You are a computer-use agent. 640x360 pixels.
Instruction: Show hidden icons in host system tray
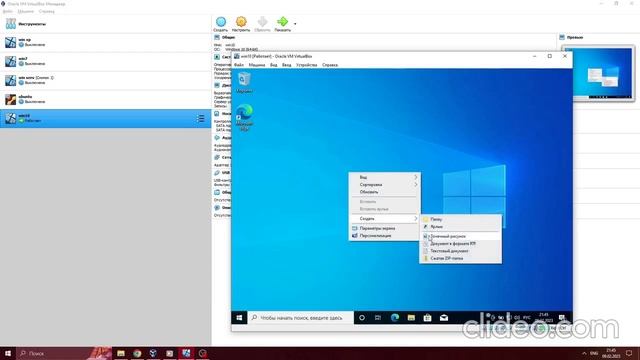tap(584, 353)
